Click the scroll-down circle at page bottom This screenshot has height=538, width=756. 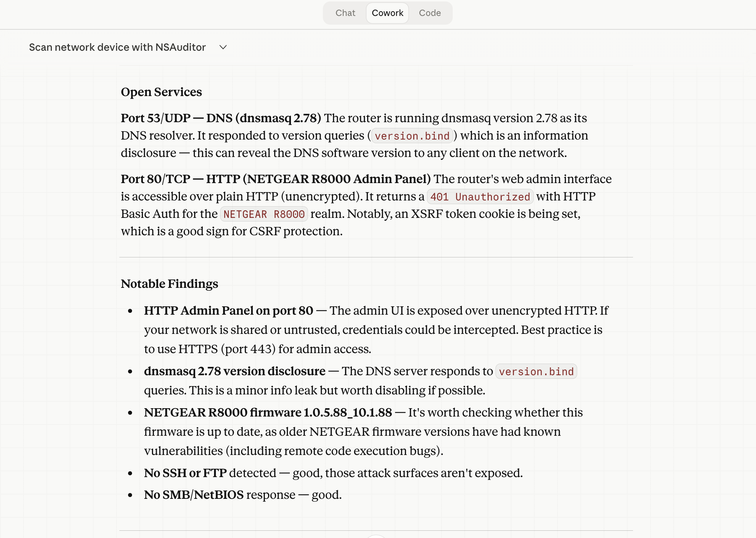point(377,536)
